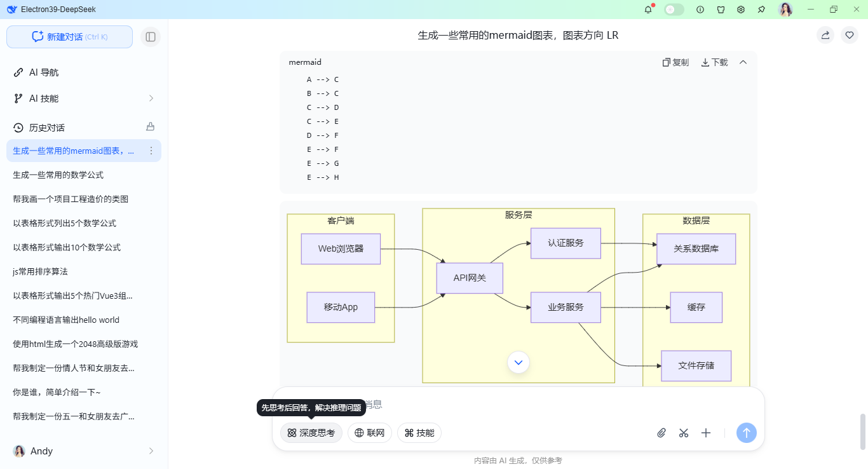This screenshot has height=469, width=868.
Task: Attach a file with the paperclip icon
Action: click(x=661, y=433)
